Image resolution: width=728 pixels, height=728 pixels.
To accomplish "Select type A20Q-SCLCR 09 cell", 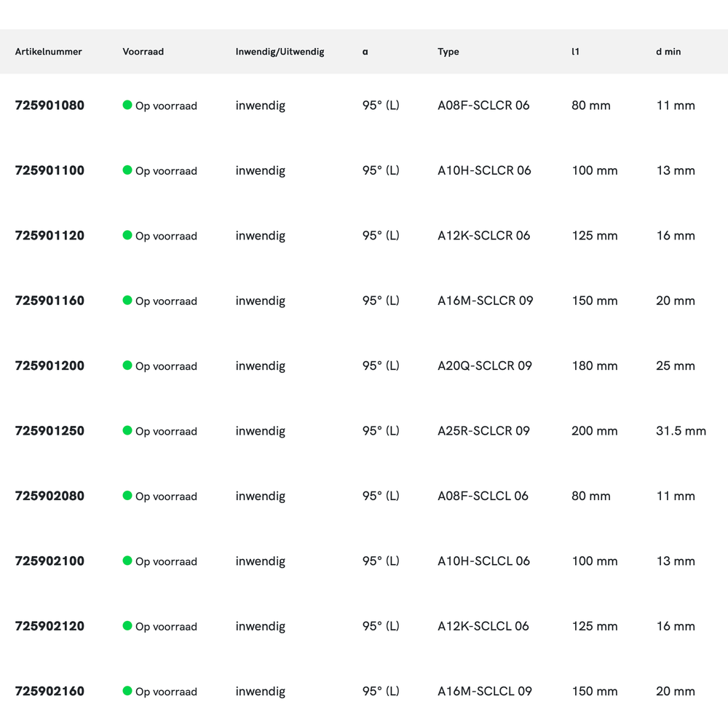I will [x=484, y=365].
